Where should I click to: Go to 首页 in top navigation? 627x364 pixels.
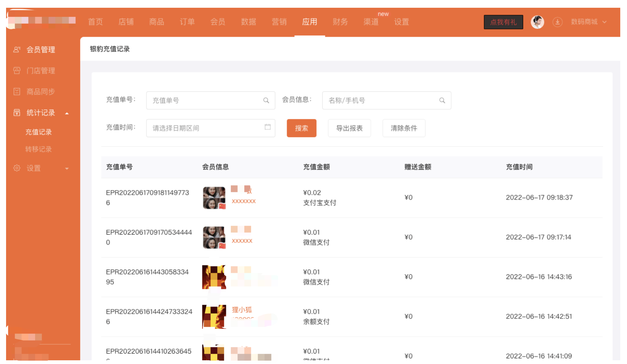pos(95,22)
